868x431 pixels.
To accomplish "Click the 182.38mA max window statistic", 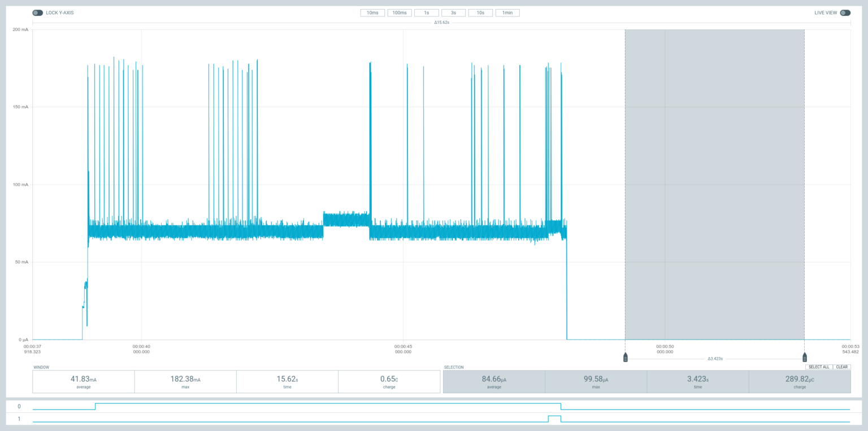I will (185, 381).
